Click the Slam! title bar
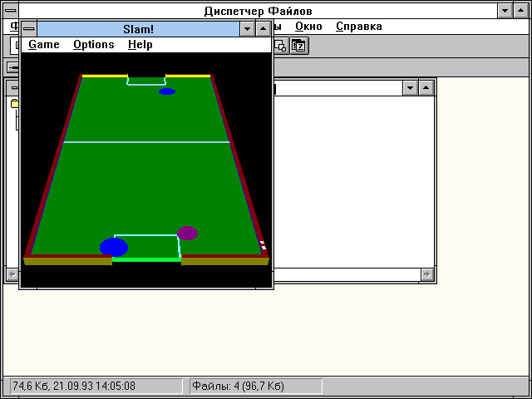The image size is (532, 399). click(138, 29)
